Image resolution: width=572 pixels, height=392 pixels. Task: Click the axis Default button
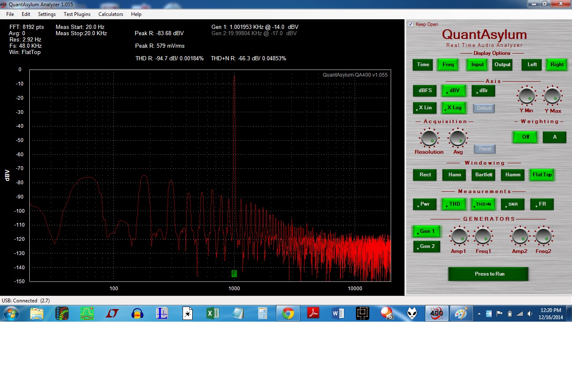tap(484, 108)
